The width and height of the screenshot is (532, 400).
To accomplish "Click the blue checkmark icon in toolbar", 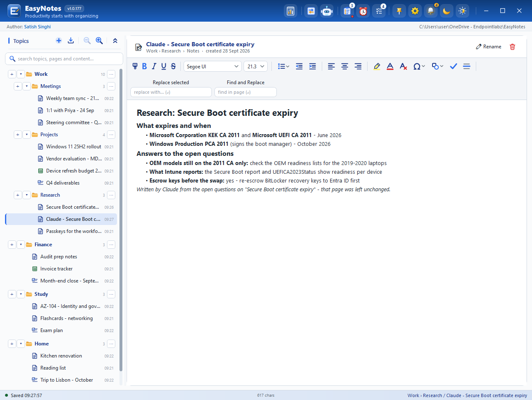I will click(453, 66).
